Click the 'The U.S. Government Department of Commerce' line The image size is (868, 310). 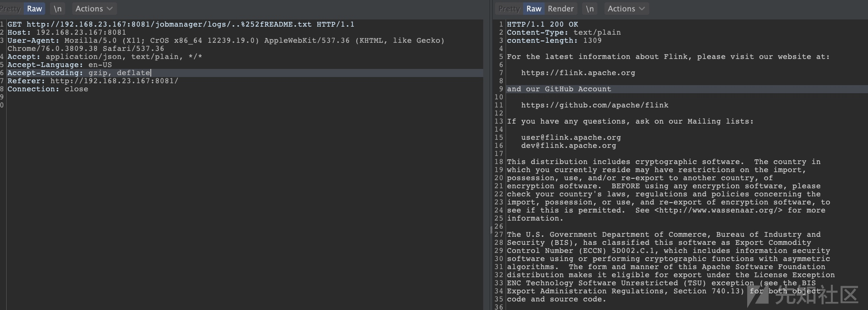pyautogui.click(x=663, y=234)
